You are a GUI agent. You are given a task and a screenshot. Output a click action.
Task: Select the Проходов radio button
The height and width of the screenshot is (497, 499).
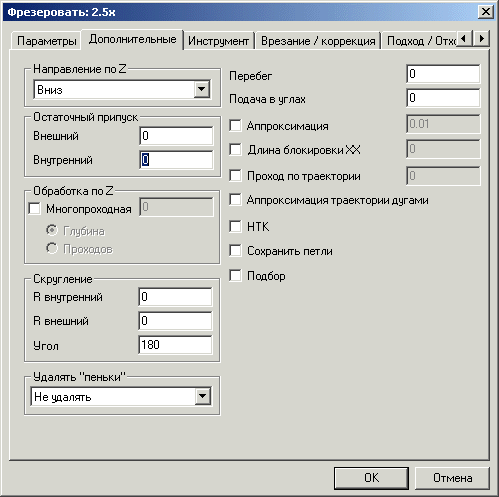pos(52,248)
